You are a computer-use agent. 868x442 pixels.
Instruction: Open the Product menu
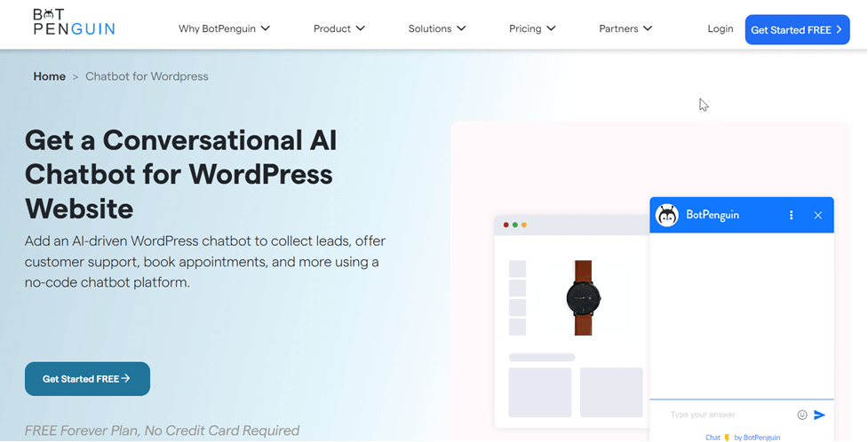pyautogui.click(x=338, y=28)
